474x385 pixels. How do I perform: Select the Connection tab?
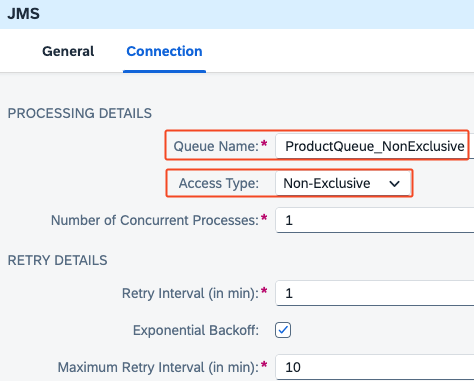click(x=164, y=51)
